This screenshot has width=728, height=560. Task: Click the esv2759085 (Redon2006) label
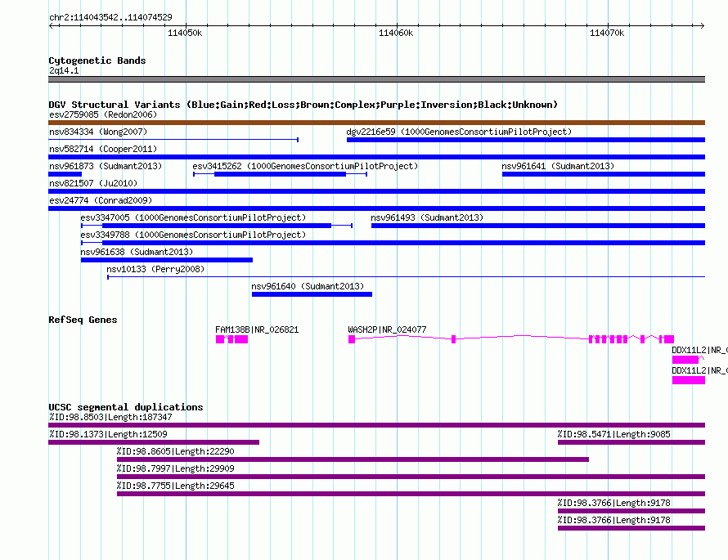coord(103,114)
